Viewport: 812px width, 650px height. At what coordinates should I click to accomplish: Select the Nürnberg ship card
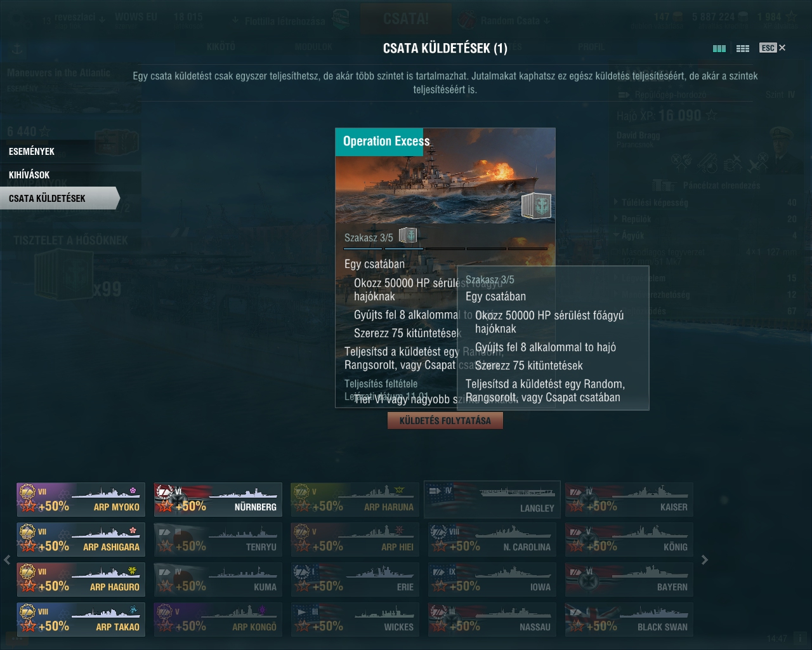(218, 500)
